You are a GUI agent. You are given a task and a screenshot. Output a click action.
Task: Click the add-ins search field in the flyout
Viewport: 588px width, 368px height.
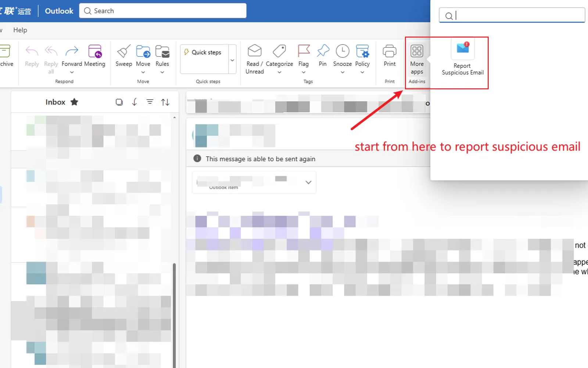tap(512, 15)
